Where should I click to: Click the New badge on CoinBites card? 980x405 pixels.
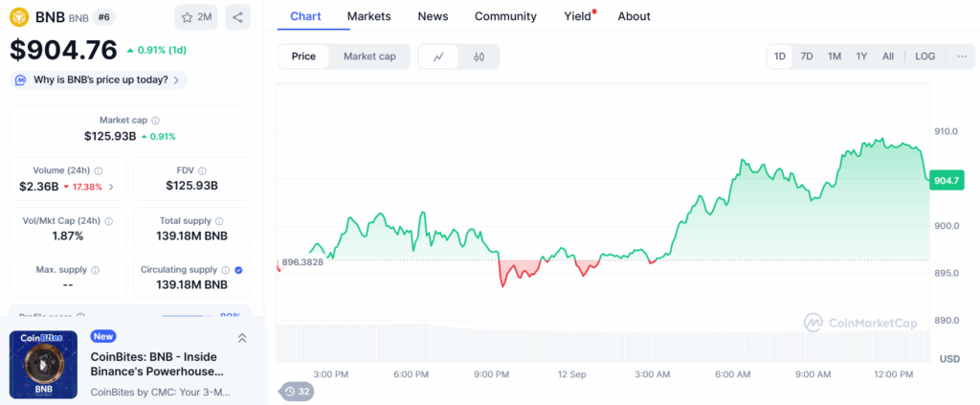point(103,336)
